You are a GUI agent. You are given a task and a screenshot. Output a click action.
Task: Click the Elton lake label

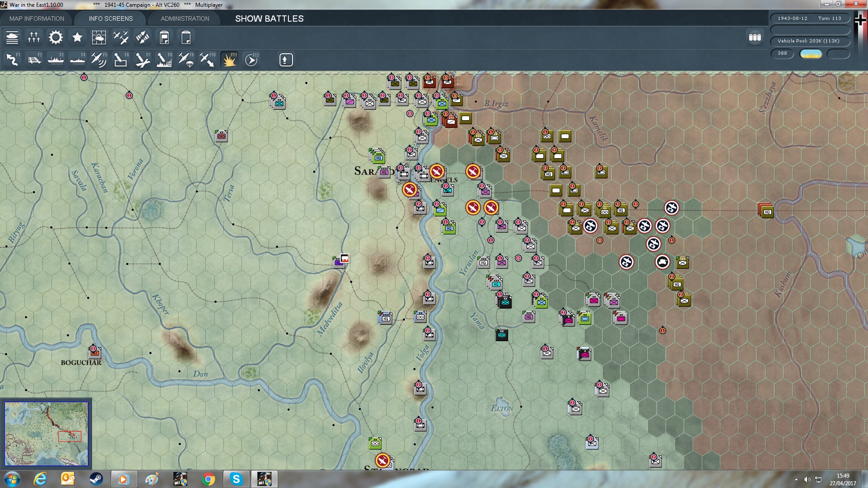(502, 408)
